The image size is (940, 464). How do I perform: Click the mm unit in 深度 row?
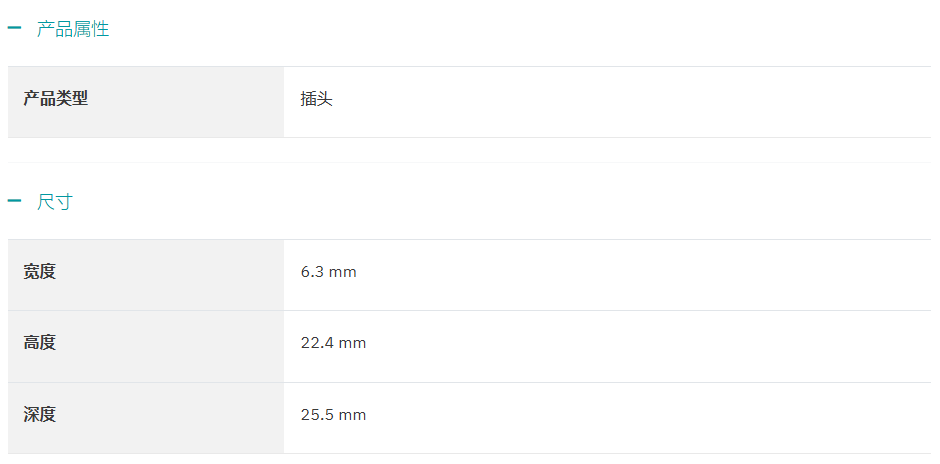(x=352, y=415)
